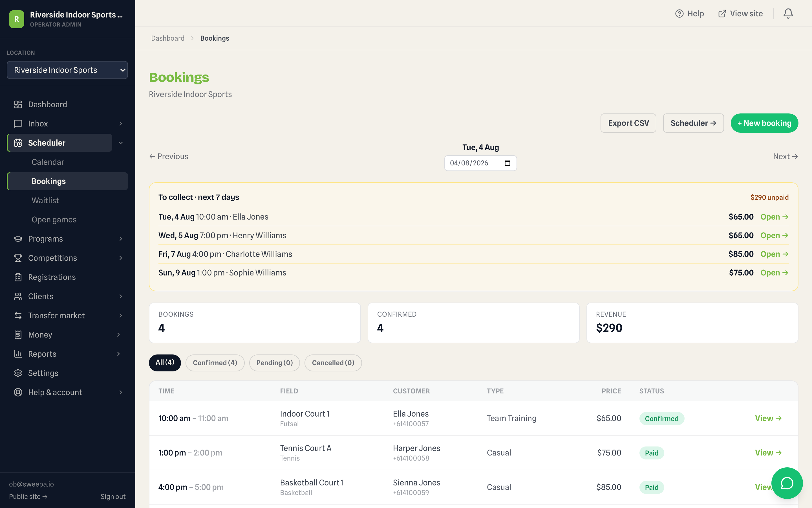Expand the Programs submenu chevron

121,239
